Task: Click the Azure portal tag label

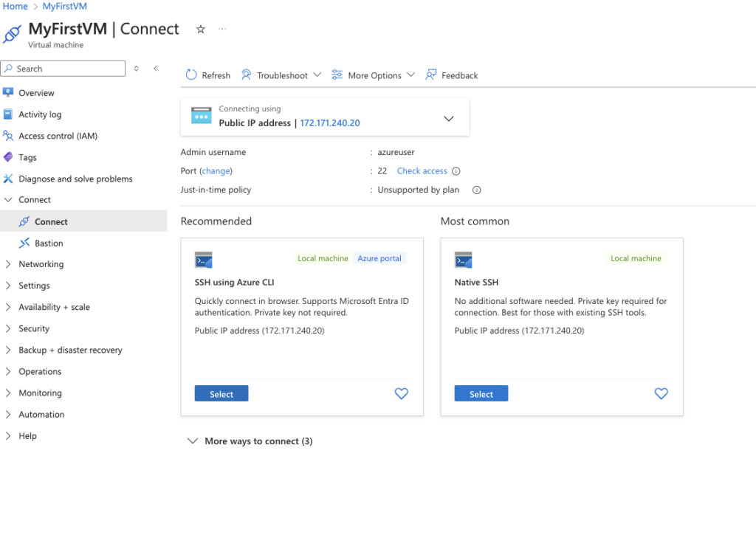Action: point(379,258)
